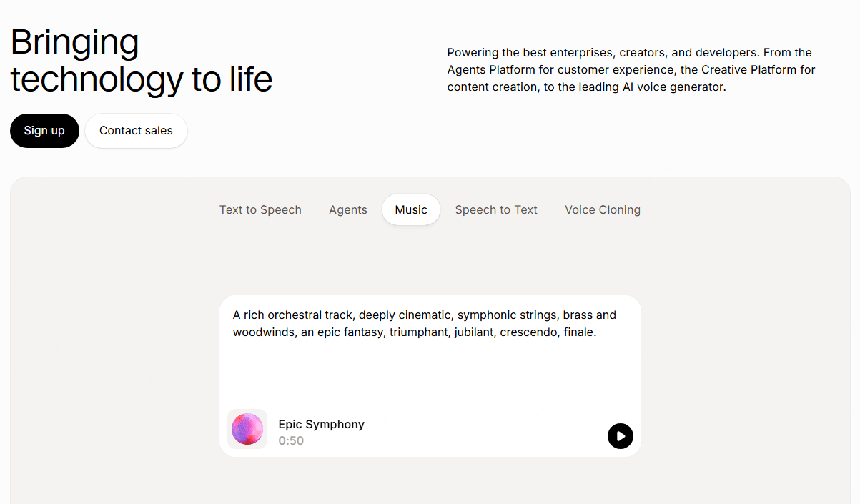Go to the Voice Cloning tab
The height and width of the screenshot is (504, 860).
[x=603, y=210]
